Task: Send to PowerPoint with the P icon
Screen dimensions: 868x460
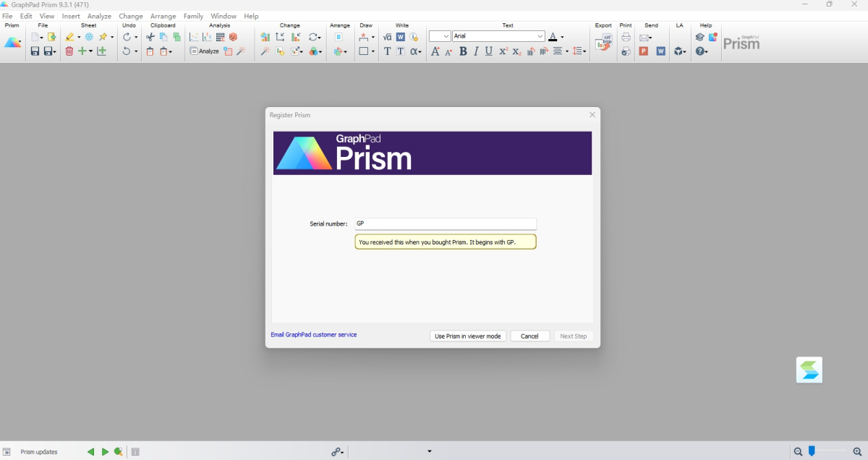Action: [643, 51]
